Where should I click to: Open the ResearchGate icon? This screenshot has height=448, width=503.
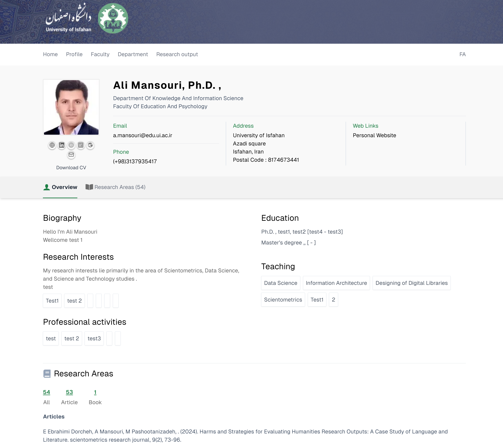point(81,145)
